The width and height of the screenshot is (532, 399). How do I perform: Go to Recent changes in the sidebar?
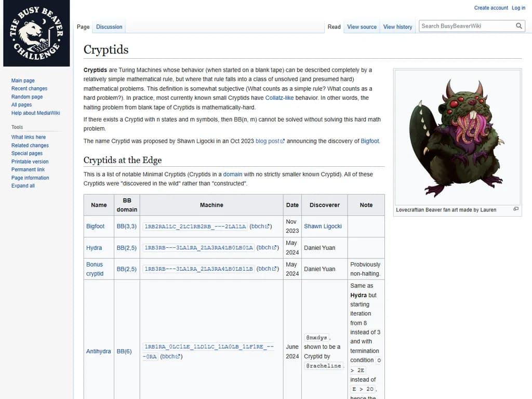point(29,88)
